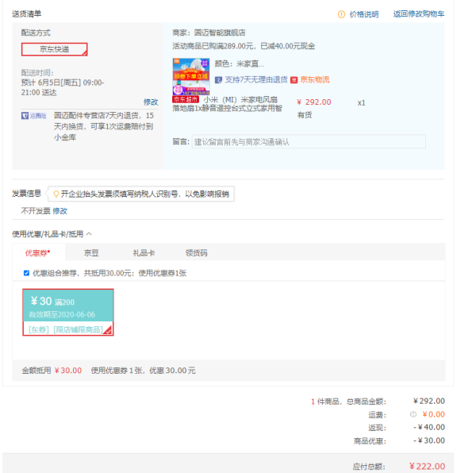Click 活动商品已购满289.00元 promotion text
476x473 pixels.
tap(244, 46)
